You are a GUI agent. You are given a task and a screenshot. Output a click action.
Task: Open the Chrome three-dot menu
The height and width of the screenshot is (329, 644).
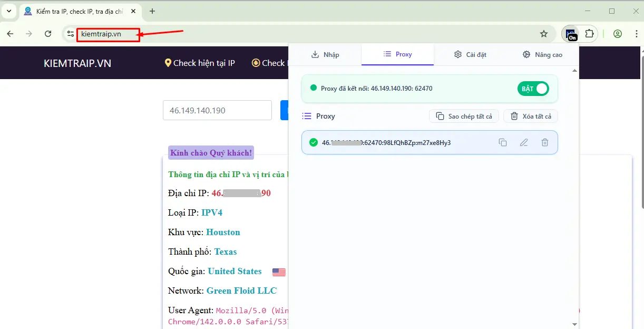636,33
